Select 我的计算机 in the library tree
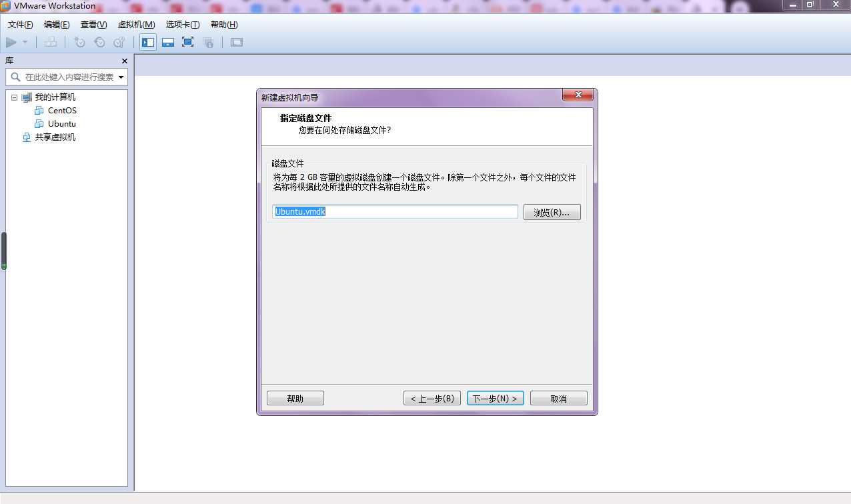Viewport: 851px width, 504px height. (55, 97)
